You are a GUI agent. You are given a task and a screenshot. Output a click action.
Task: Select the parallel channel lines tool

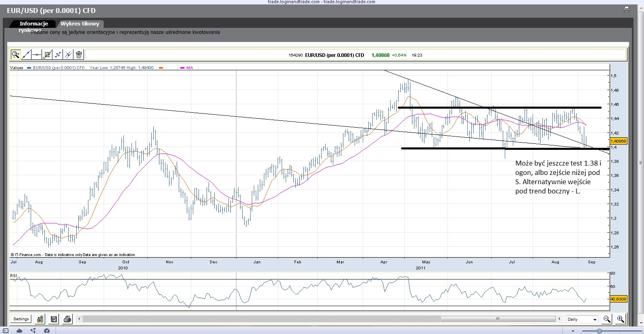point(69,55)
